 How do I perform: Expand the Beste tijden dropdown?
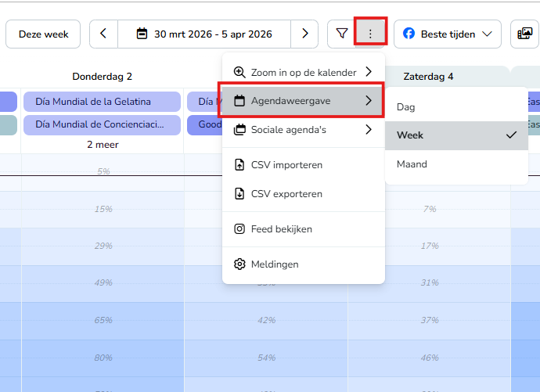click(448, 34)
